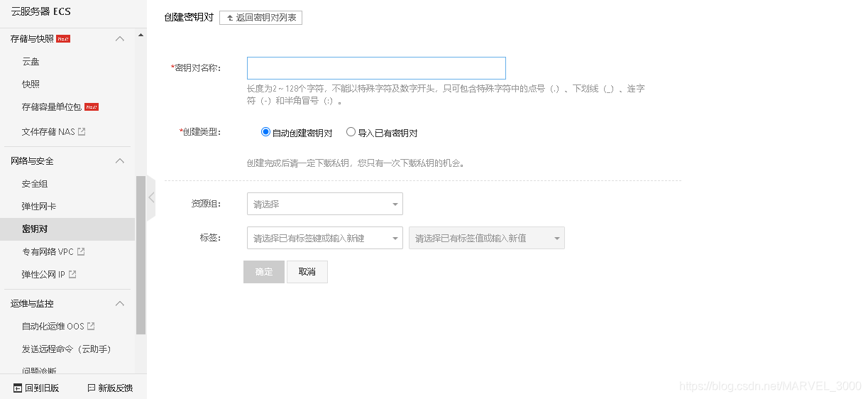This screenshot has width=868, height=399.
Task: Click the 取消 cancel button
Action: click(307, 272)
